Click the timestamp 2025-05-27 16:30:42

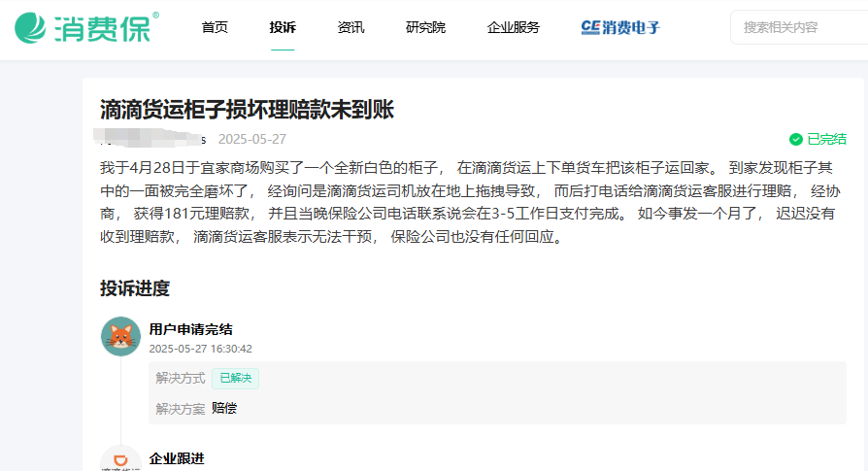coord(200,349)
